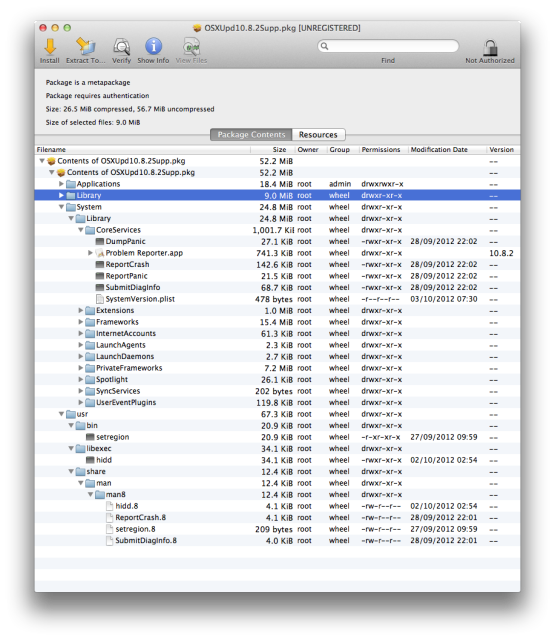
Task: Collapse the usr folder triangle
Action: [61, 414]
